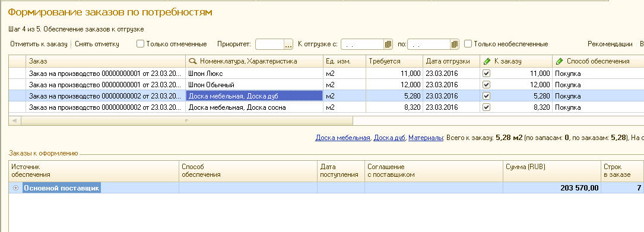Enable the Только необеспеченные checkbox
644x232 pixels.
(x=468, y=43)
